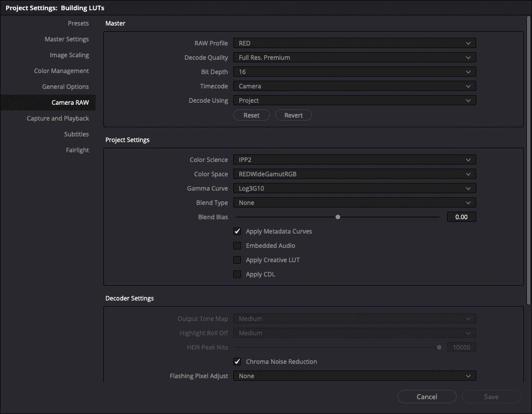
Task: Expand the Gamma Curve options
Action: [x=355, y=188]
